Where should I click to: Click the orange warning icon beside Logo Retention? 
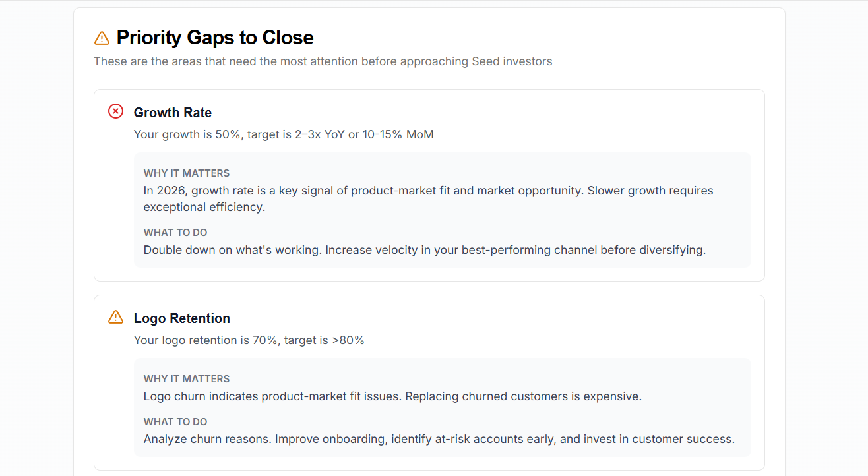(115, 317)
